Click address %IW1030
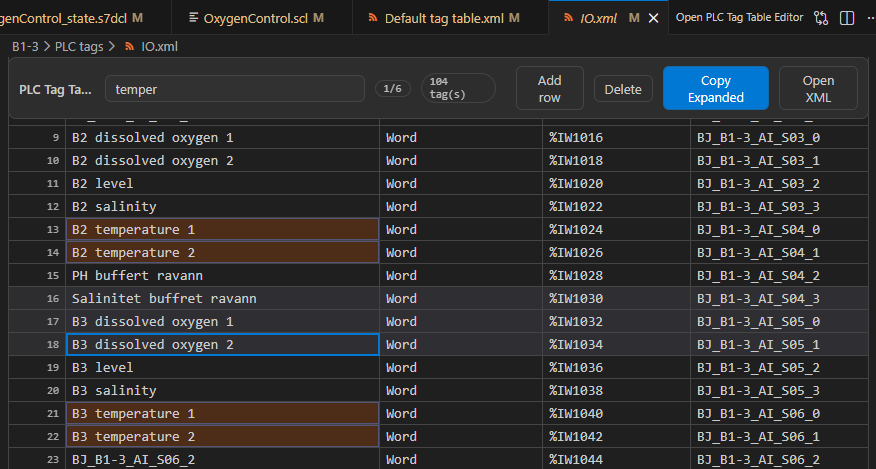Viewport: 876px width, 469px height. tap(575, 299)
